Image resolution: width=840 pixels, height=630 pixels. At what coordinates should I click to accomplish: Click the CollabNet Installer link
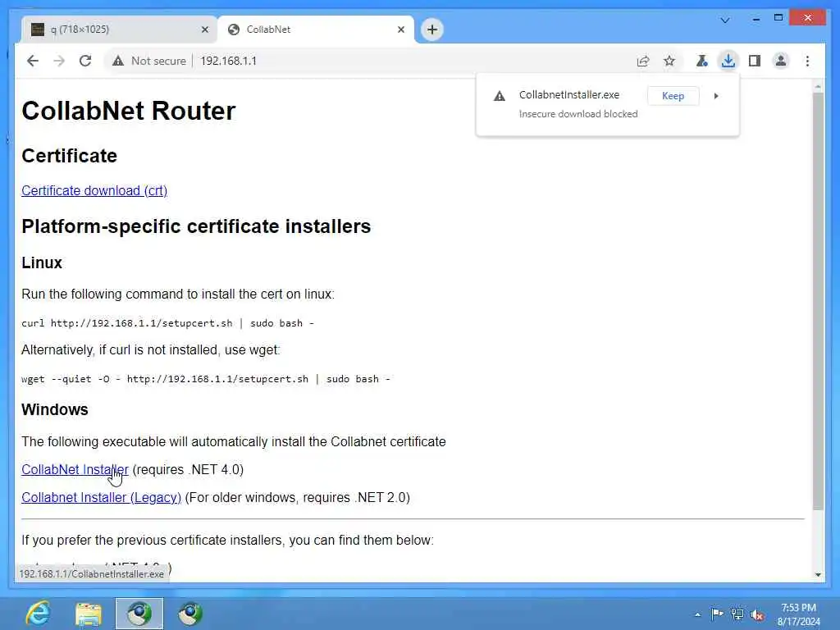point(75,469)
